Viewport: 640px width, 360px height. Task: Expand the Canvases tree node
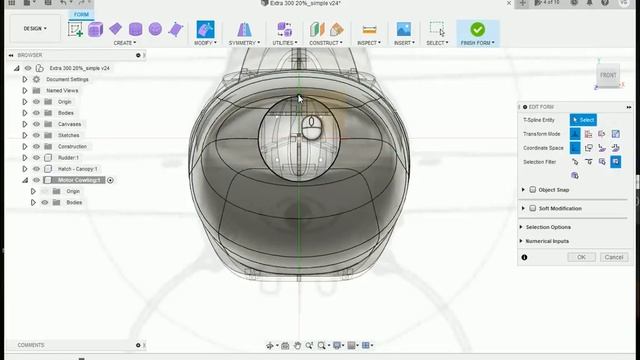tap(24, 124)
